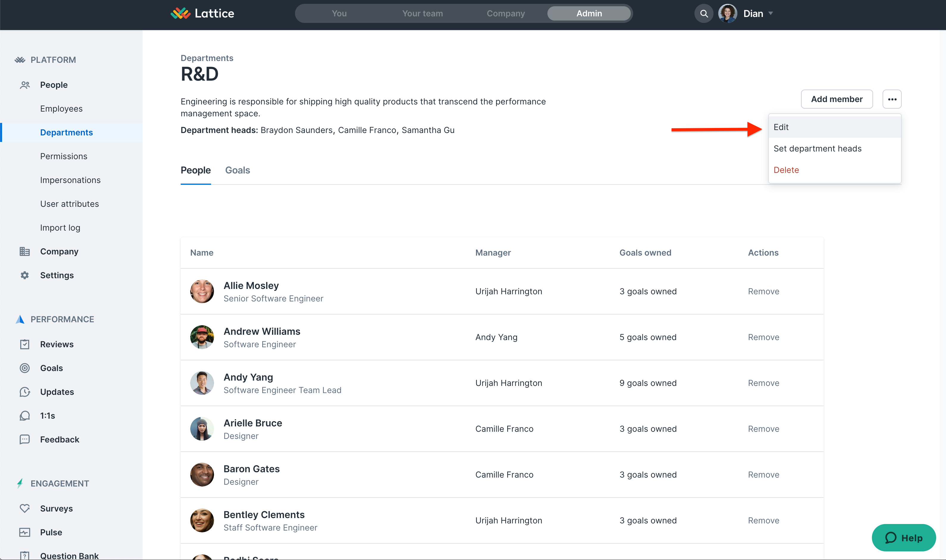946x560 pixels.
Task: Click the Manager column header
Action: click(x=493, y=253)
